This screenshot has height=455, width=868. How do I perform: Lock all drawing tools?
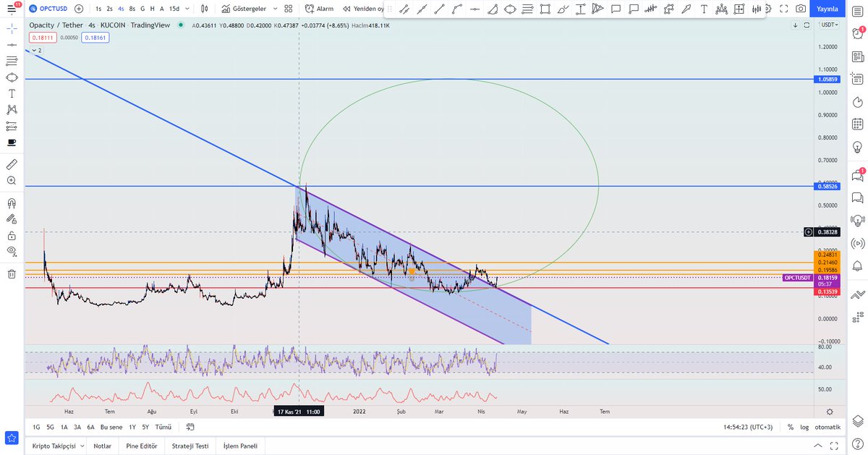pos(12,236)
